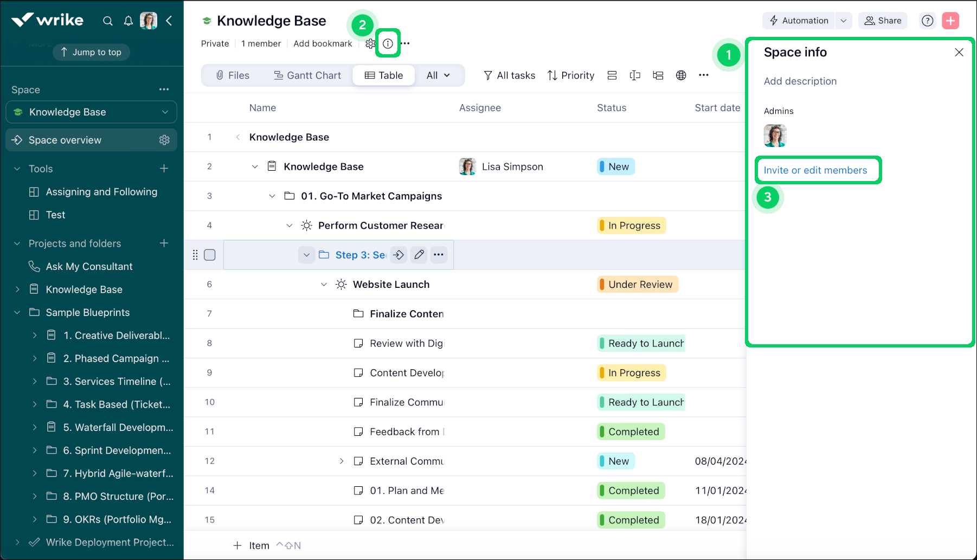
Task: Open the All items dropdown
Action: point(439,75)
